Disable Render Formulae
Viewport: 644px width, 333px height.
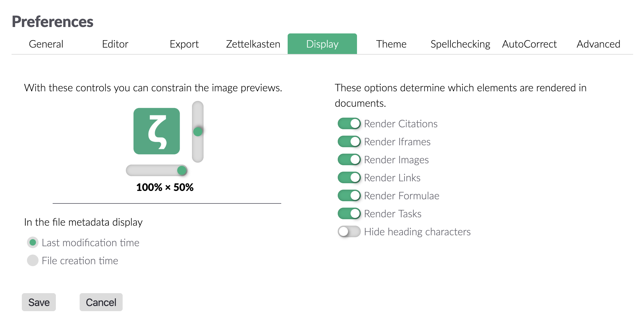pyautogui.click(x=349, y=195)
